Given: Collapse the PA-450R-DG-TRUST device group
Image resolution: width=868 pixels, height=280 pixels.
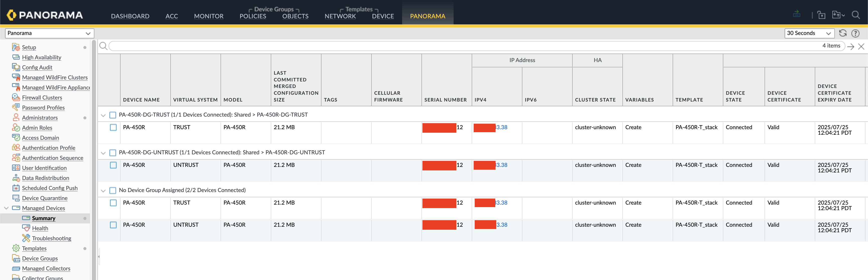Looking at the screenshot, I should [x=103, y=115].
